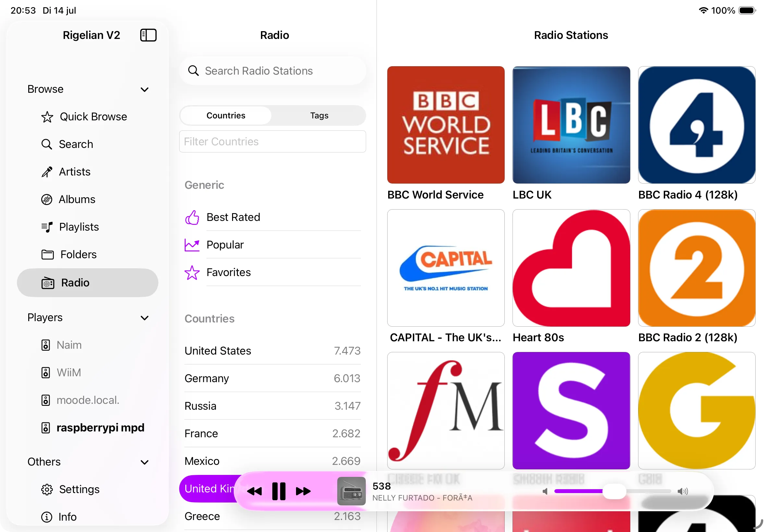Skip to next track

(303, 491)
